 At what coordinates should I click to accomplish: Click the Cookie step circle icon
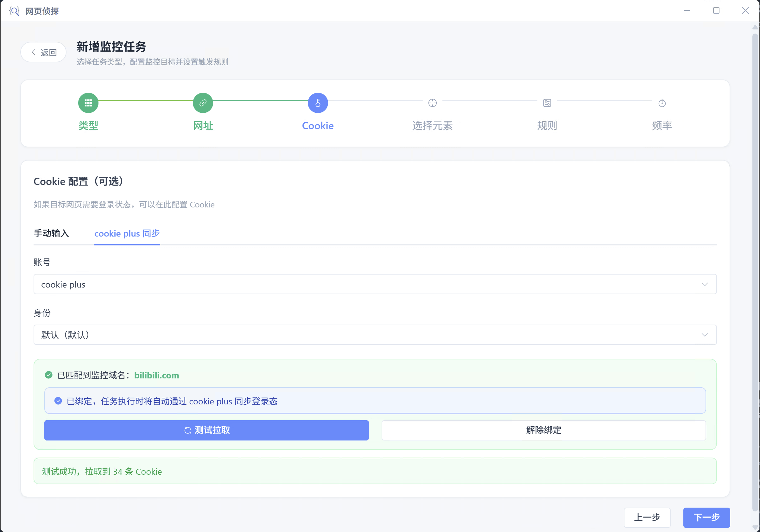click(x=318, y=103)
